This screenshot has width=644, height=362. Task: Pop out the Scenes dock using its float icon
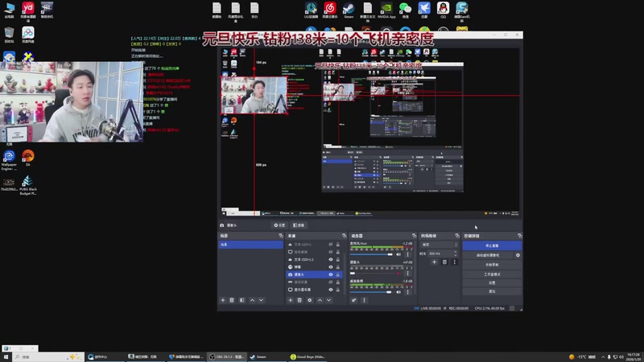[x=281, y=236]
